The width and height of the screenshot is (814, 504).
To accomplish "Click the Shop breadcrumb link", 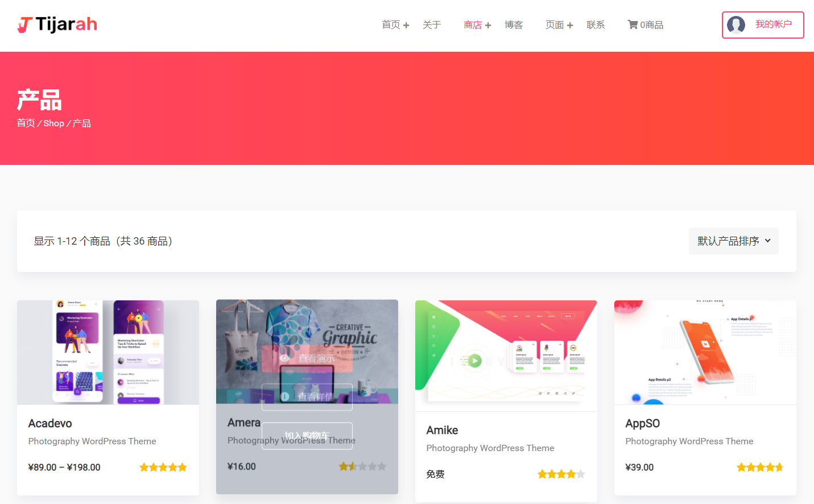I will (x=53, y=123).
